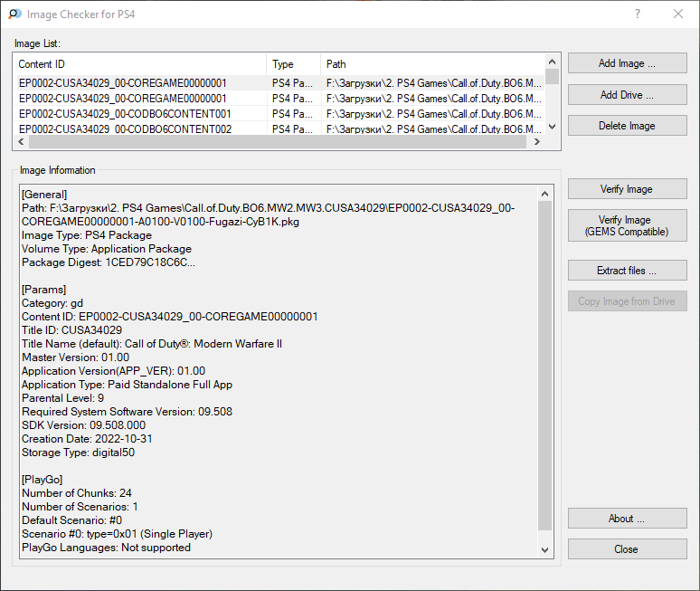This screenshot has height=591, width=700.
Task: Click the 'Package Digest: 1CED79C18C6C...' line
Action: 109,262
